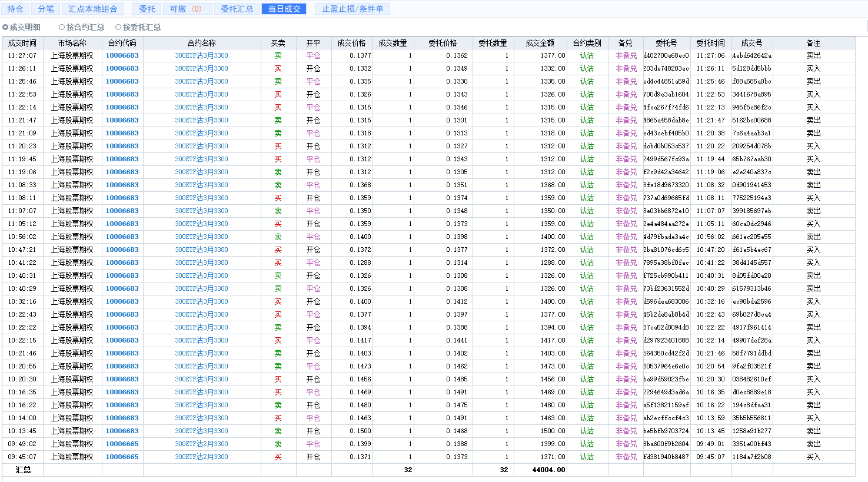This screenshot has height=482, width=868.
Task: Click the 成交号 column header
Action: 752,43
